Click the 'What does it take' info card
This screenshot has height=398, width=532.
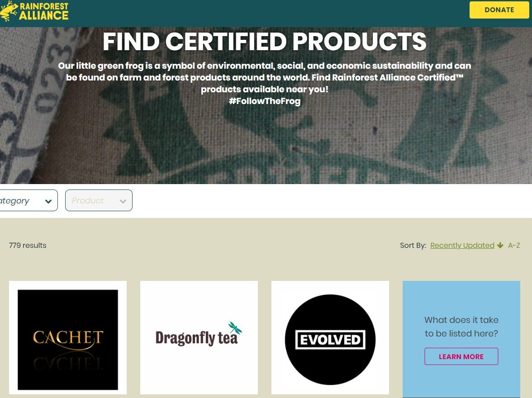pyautogui.click(x=461, y=339)
